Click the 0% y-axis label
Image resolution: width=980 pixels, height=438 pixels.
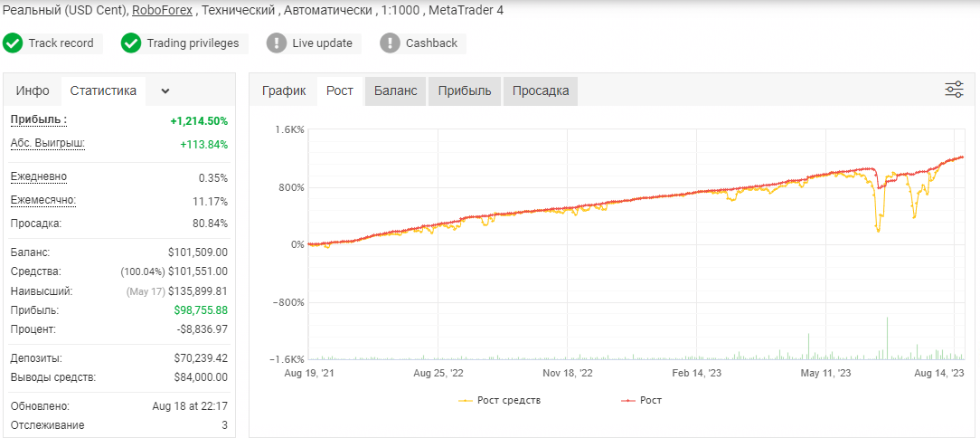297,244
